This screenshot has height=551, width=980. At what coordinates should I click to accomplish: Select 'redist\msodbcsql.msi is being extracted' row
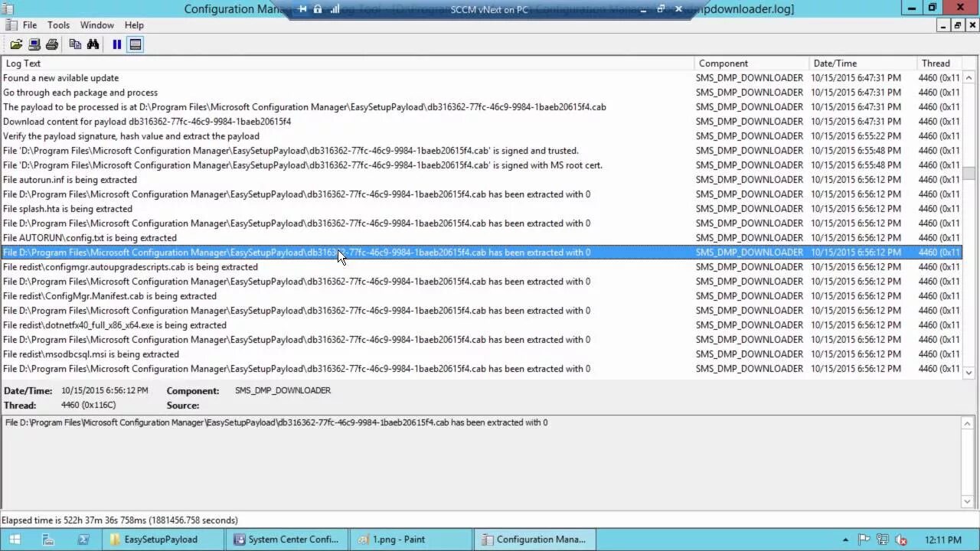pyautogui.click(x=481, y=354)
